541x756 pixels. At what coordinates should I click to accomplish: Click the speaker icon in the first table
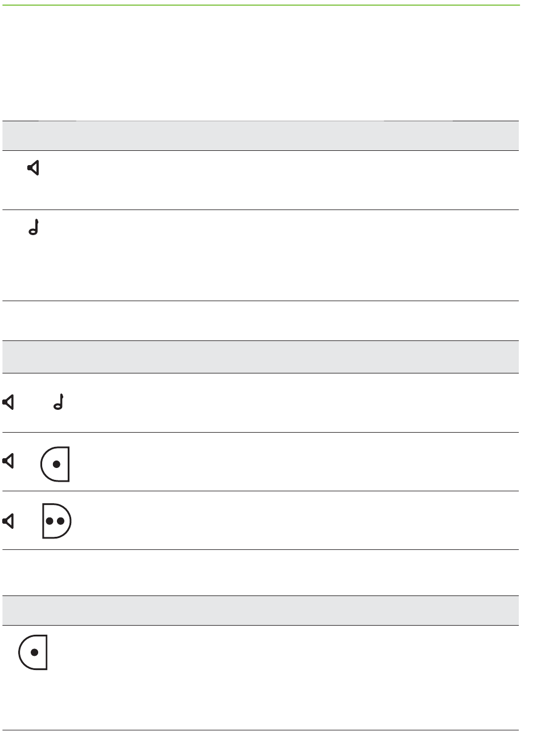click(34, 168)
